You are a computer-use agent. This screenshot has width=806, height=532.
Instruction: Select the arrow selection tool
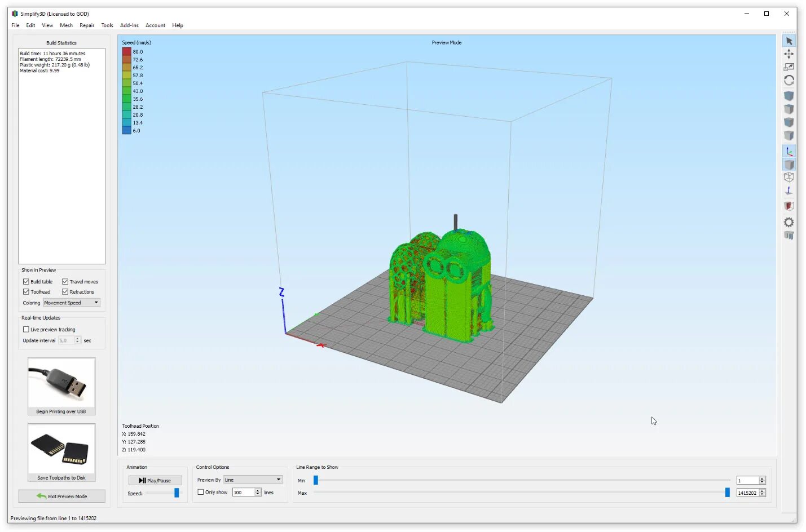(x=789, y=41)
